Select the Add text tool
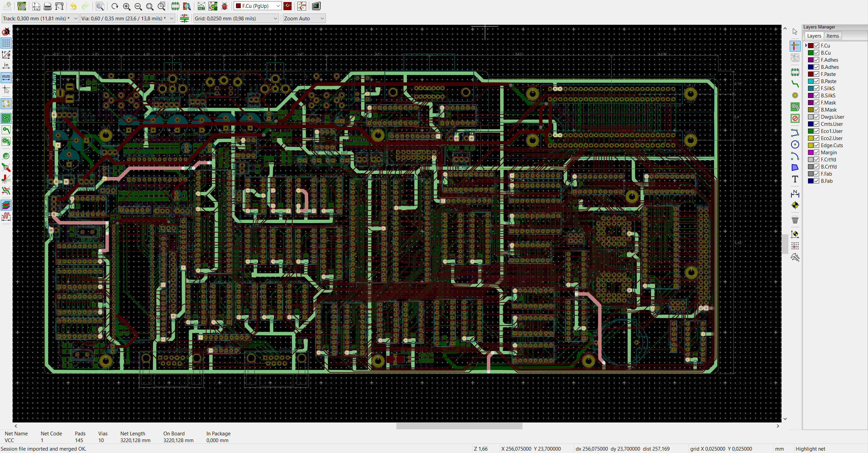The image size is (868, 453). (795, 179)
